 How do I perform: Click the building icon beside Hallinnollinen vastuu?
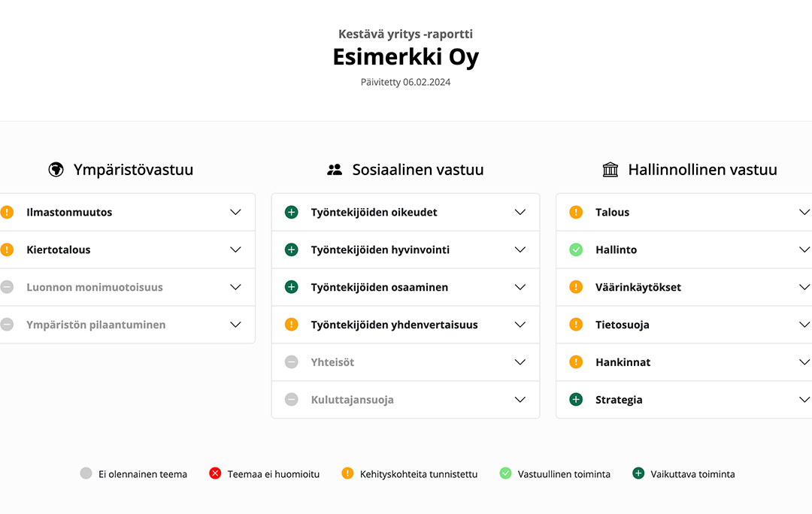click(x=611, y=169)
